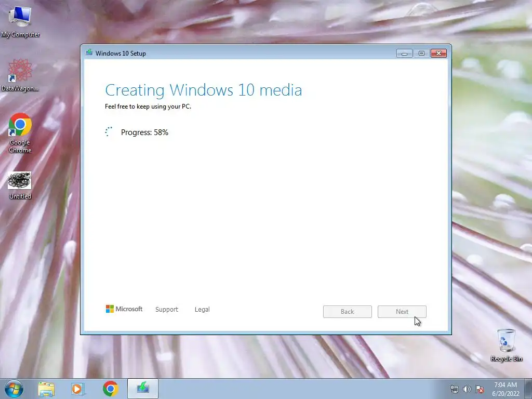532x399 pixels.
Task: Open the Action Center flag icon
Action: [x=480, y=389]
